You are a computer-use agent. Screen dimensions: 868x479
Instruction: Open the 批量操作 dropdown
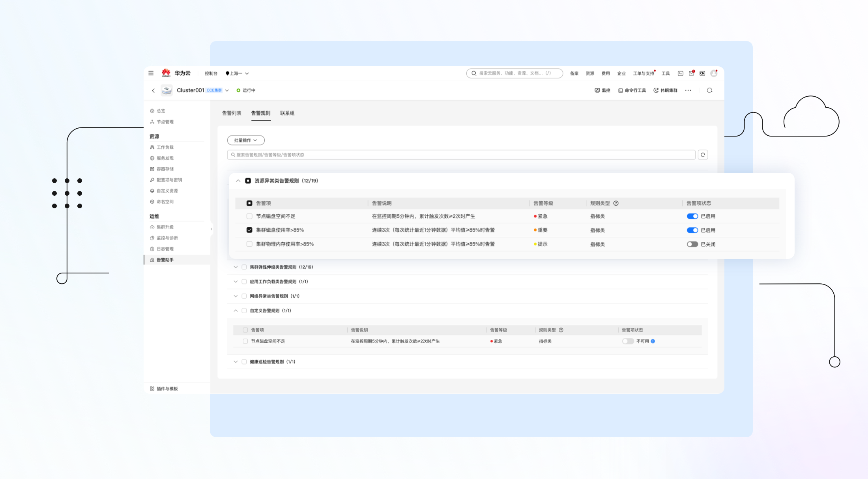pos(245,140)
